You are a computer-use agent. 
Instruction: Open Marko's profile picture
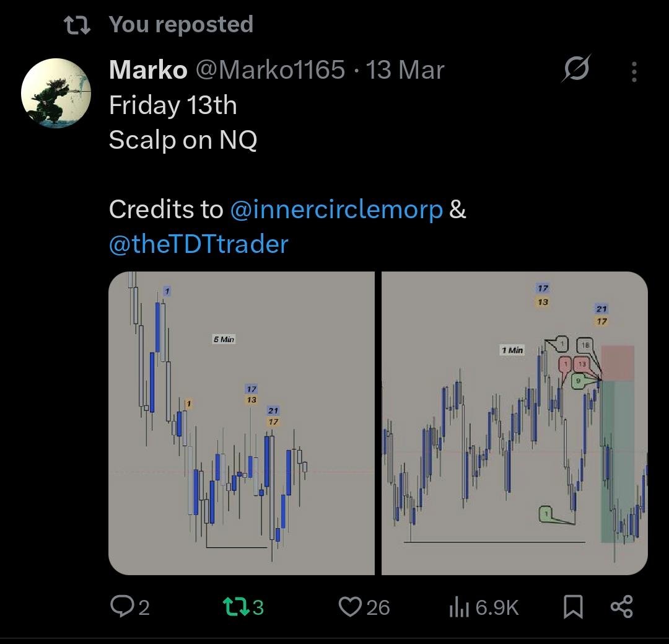point(56,93)
